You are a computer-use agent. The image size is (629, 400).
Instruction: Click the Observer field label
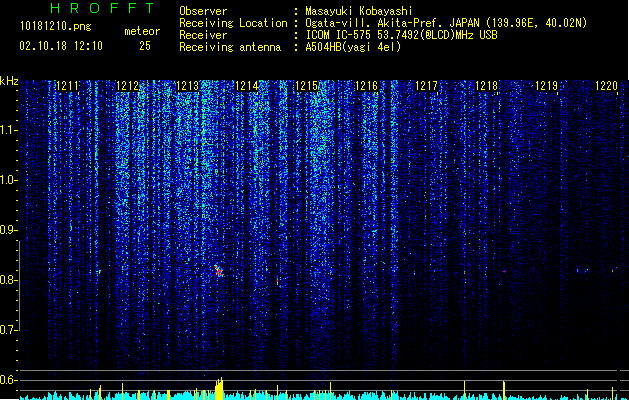[203, 11]
